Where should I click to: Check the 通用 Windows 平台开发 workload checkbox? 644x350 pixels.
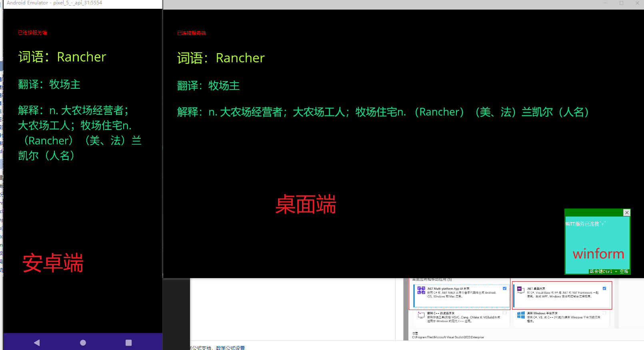click(x=604, y=313)
